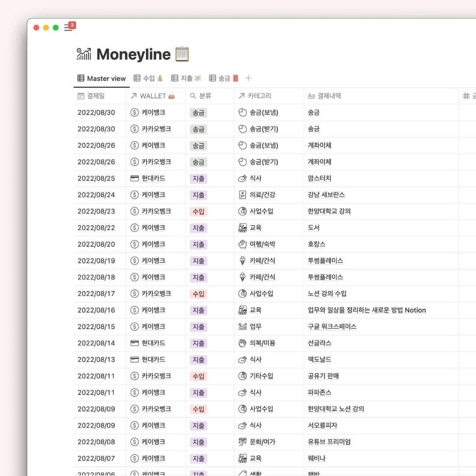Click the 수입 tag in 2022/08/23 row
476x476 pixels.
click(x=198, y=212)
